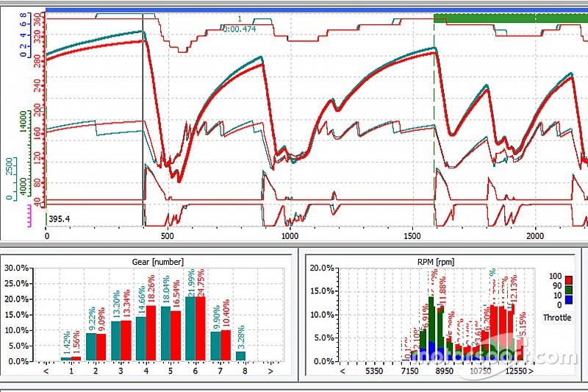The image size is (588, 392).
Task: Select the 24.75% gear 6 value label
Action: [200, 283]
